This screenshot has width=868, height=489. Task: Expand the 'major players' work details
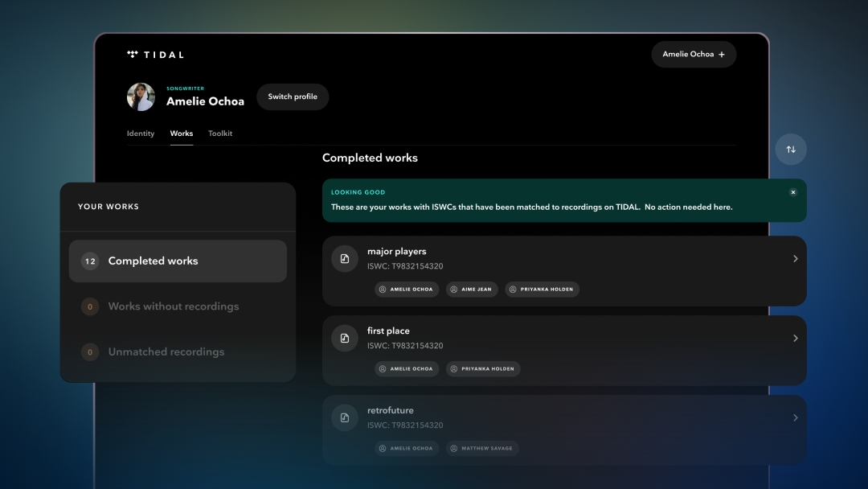795,258
